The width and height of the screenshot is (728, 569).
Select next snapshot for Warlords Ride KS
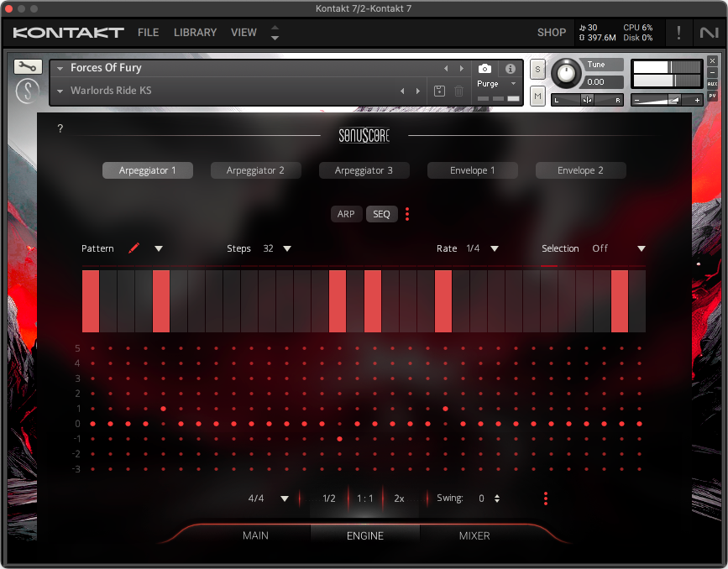pyautogui.click(x=418, y=91)
